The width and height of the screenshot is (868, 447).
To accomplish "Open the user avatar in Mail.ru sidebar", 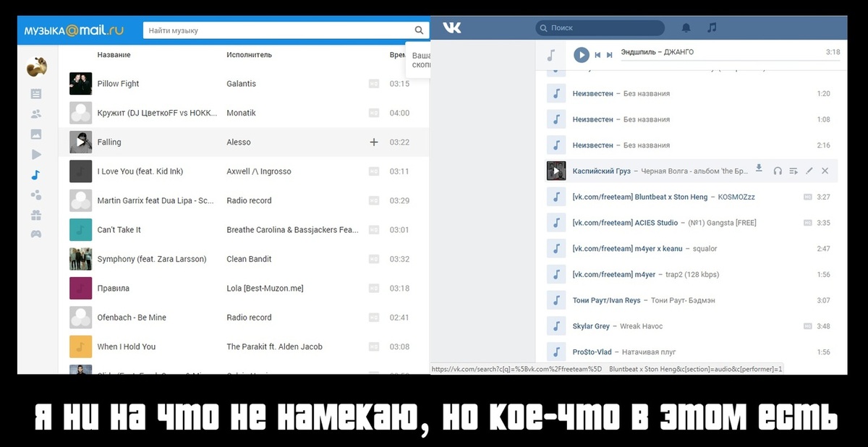I will tap(37, 67).
